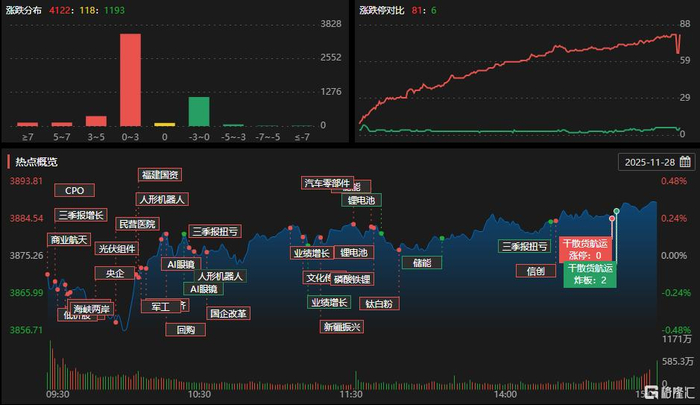Select the 信创 hotspot label
The width and height of the screenshot is (700, 405).
pyautogui.click(x=536, y=271)
